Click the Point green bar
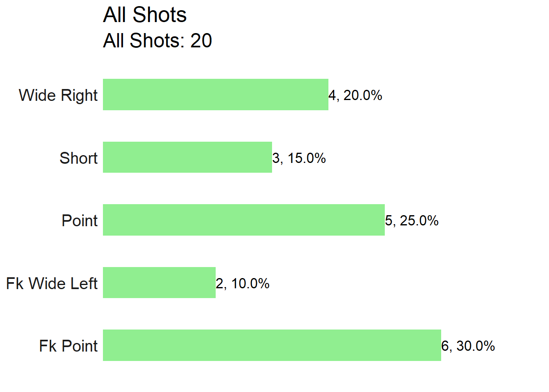 coord(244,220)
